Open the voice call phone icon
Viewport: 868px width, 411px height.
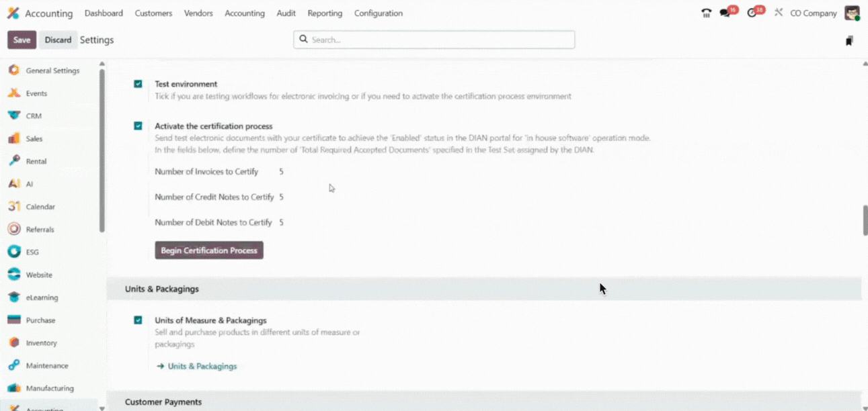(x=706, y=13)
